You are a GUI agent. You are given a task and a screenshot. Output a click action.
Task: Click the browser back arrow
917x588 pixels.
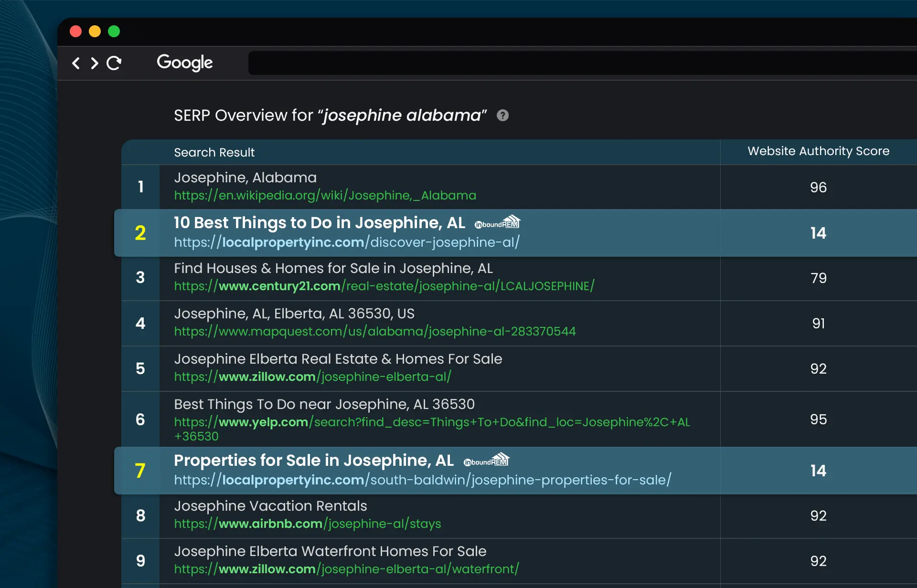click(x=76, y=63)
